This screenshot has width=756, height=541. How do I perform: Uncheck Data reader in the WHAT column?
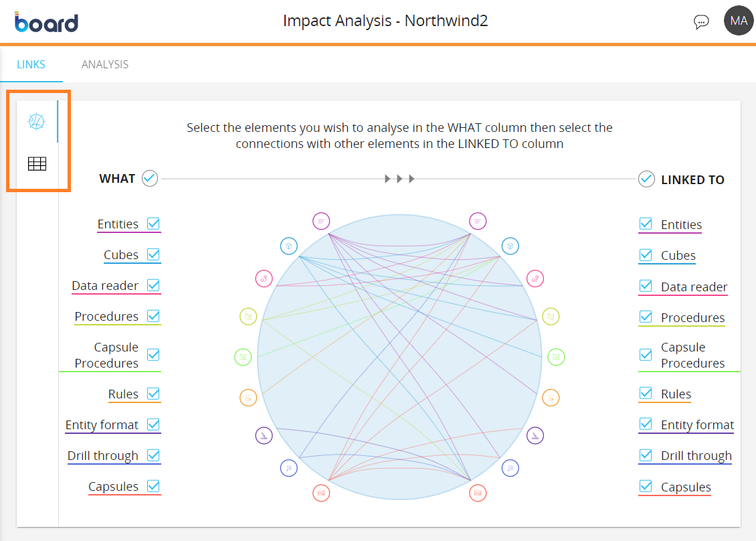click(153, 285)
